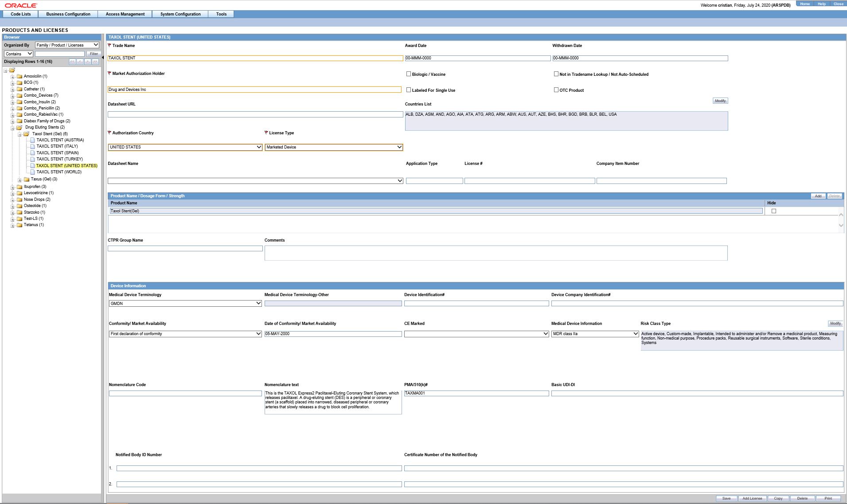Click the Nose Drops folder icon
847x504 pixels.
[20, 199]
